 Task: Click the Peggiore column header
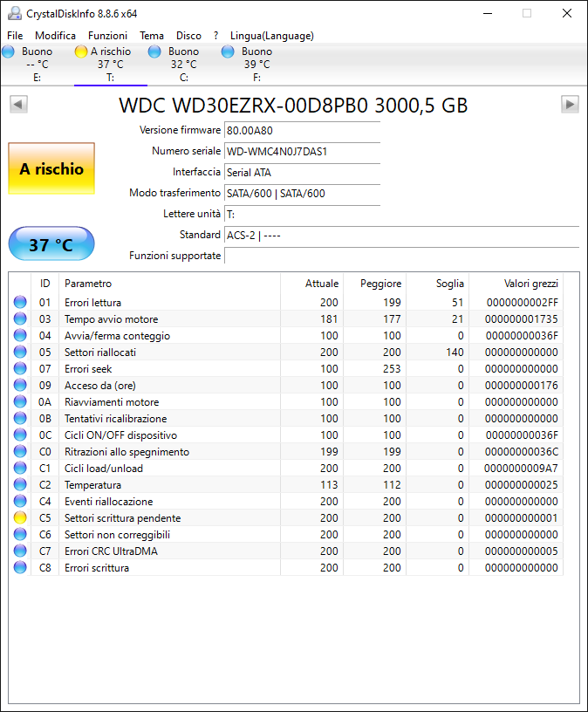374,284
